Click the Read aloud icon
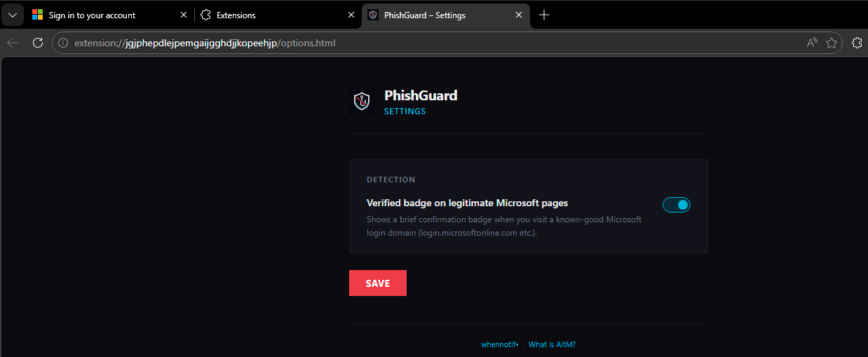The image size is (868, 357). [812, 43]
